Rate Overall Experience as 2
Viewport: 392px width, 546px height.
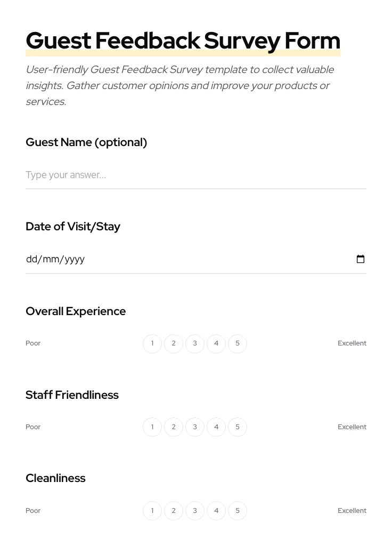click(x=174, y=343)
